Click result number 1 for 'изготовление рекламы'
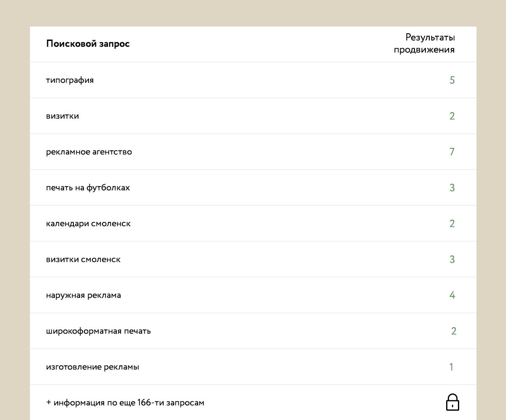The height and width of the screenshot is (420, 506). (451, 367)
